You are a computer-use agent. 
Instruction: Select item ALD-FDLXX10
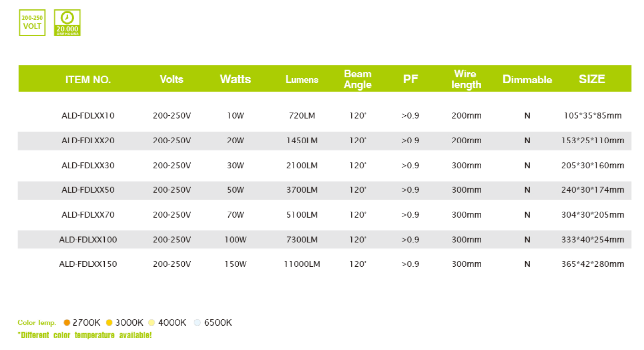click(88, 116)
